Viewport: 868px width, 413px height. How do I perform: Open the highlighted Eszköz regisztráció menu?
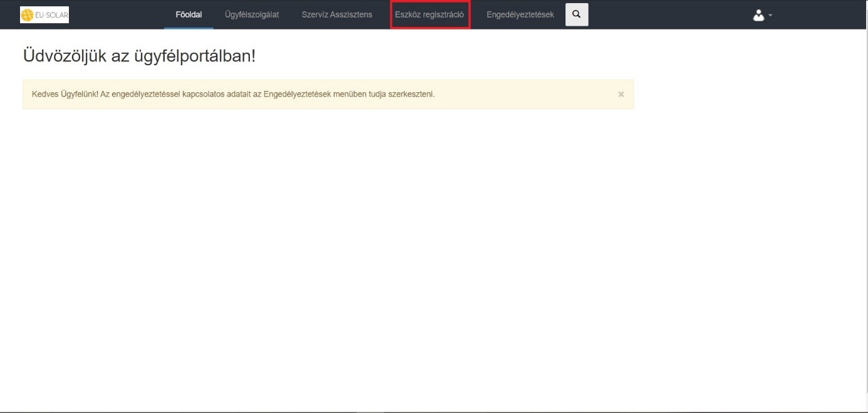pyautogui.click(x=430, y=14)
